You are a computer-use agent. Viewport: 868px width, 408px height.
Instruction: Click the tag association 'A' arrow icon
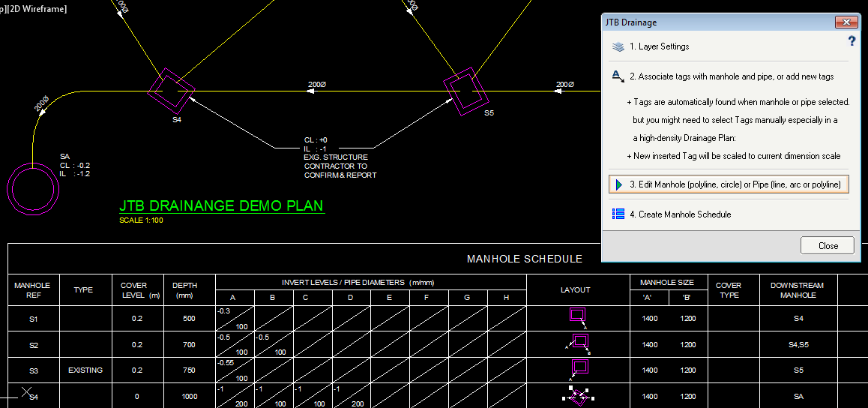pos(618,76)
